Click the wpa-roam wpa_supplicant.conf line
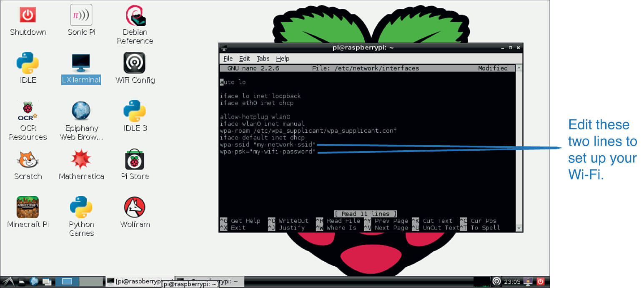This screenshot has height=288, width=644. [308, 131]
